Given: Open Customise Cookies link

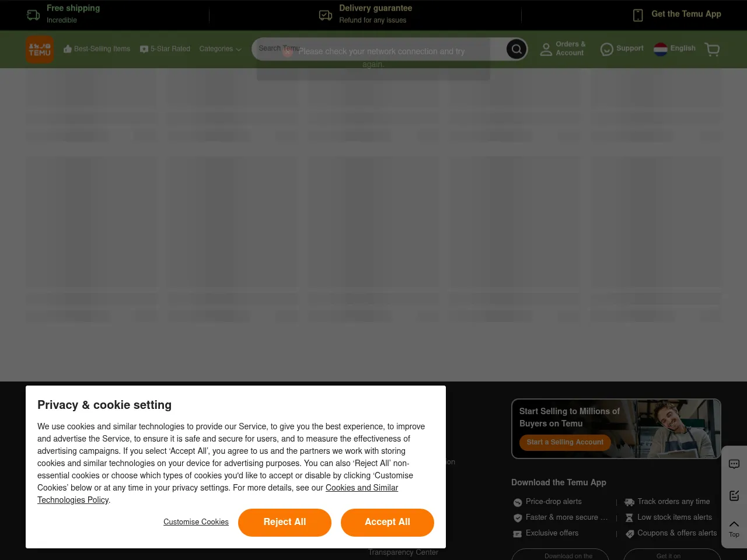Looking at the screenshot, I should click(x=196, y=522).
